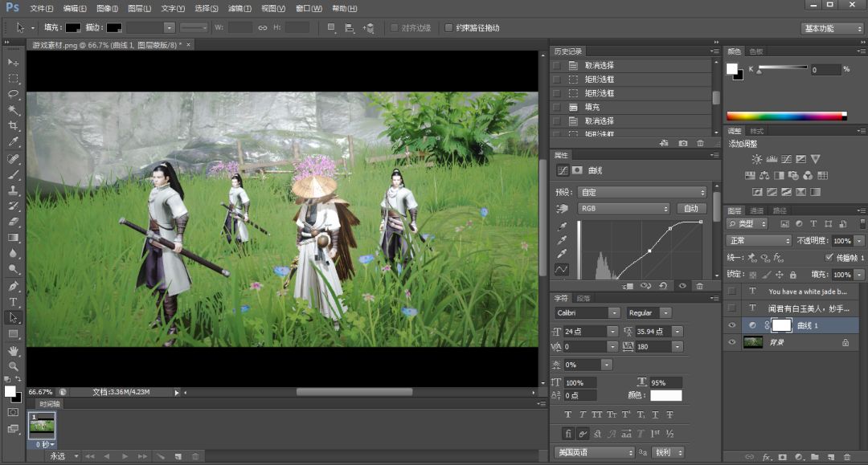
Task: Open the 基本功能 workspace dropdown
Action: coord(832,28)
